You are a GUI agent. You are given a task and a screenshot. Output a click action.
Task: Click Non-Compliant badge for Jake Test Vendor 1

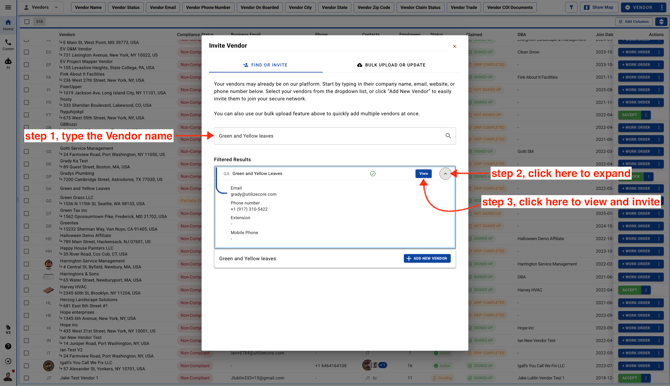195,378
